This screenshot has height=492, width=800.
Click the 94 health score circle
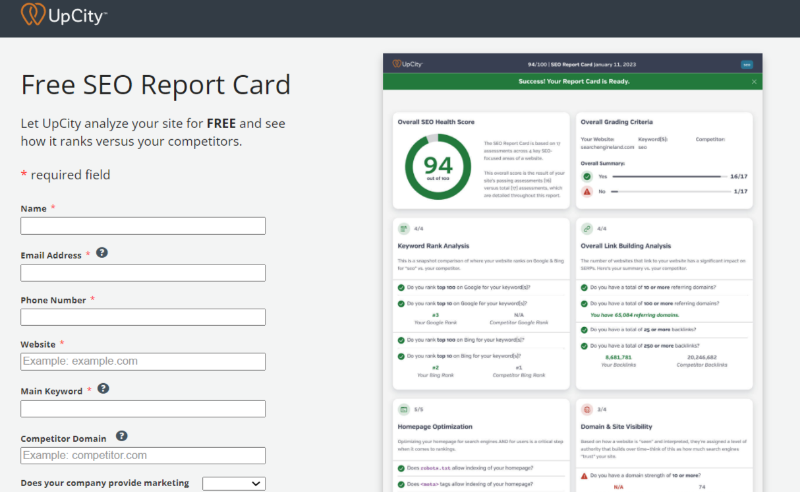tap(438, 166)
